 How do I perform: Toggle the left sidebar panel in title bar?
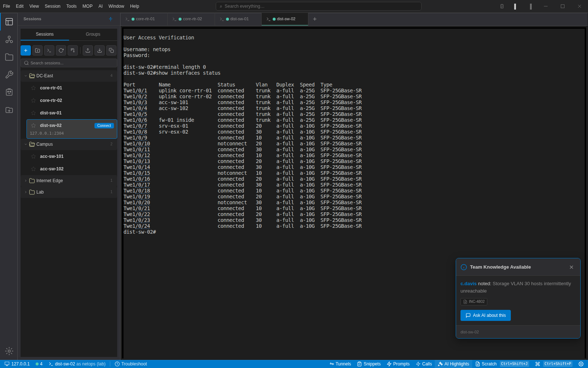click(515, 6)
